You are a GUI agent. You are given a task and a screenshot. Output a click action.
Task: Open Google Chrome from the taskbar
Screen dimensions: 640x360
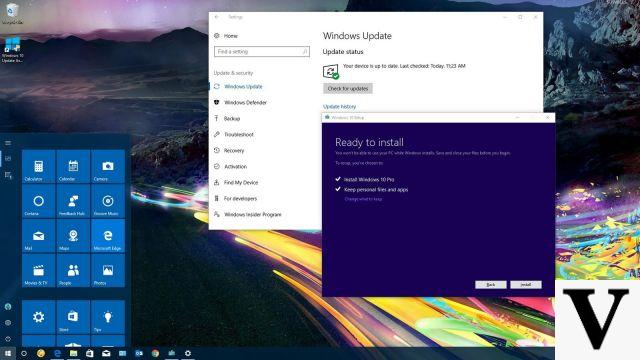(155, 353)
